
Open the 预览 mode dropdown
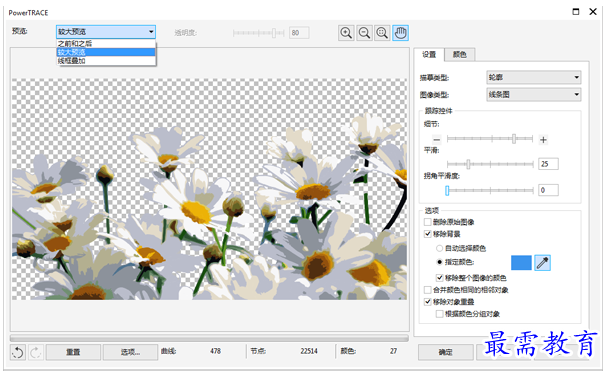[106, 32]
